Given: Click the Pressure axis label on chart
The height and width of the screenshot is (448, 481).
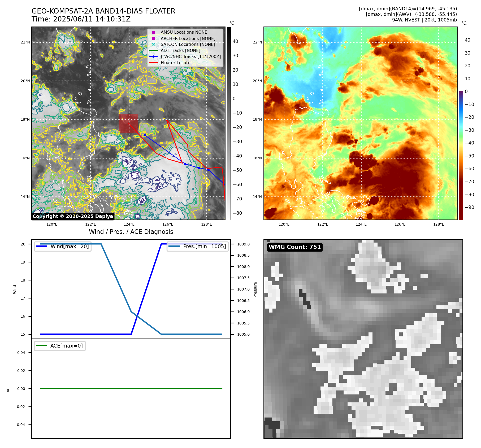Looking at the screenshot, I should tap(255, 289).
